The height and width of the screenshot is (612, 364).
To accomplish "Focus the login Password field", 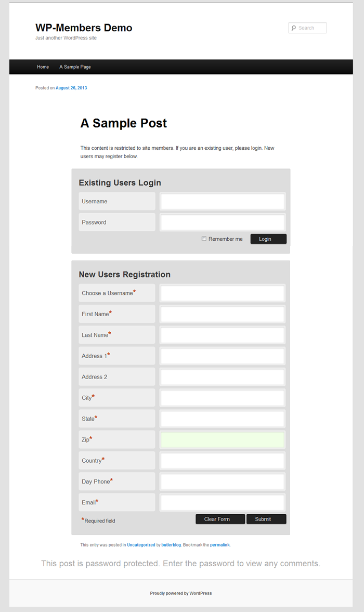I will point(223,223).
